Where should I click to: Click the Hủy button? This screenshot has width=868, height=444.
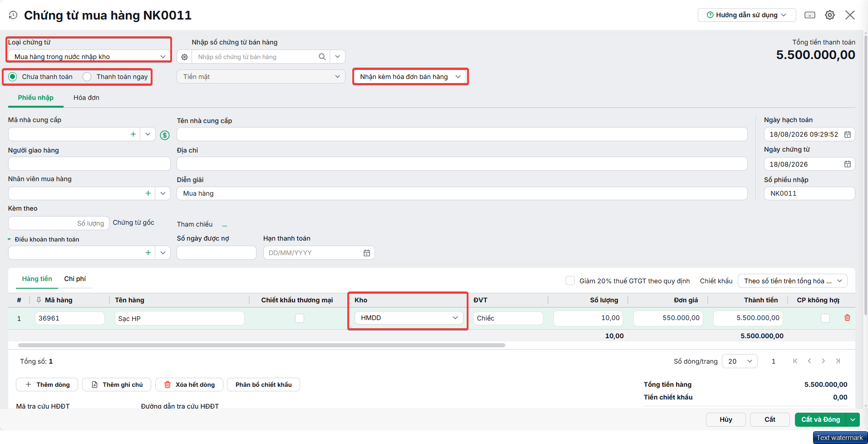tap(726, 419)
